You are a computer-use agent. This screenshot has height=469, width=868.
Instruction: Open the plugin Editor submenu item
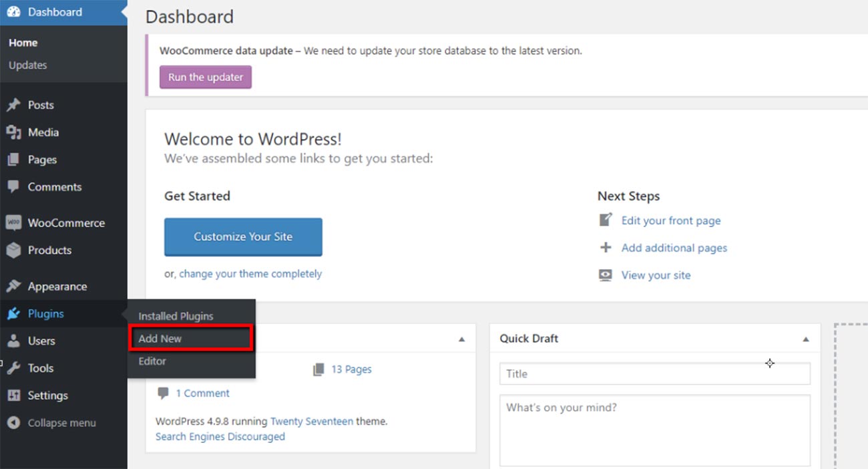click(x=152, y=361)
